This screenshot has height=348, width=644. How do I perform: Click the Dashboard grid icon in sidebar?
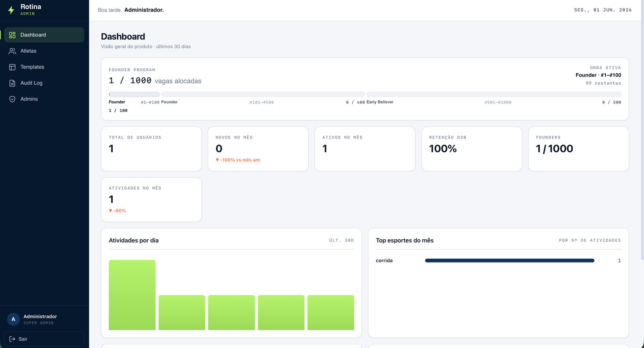click(12, 35)
